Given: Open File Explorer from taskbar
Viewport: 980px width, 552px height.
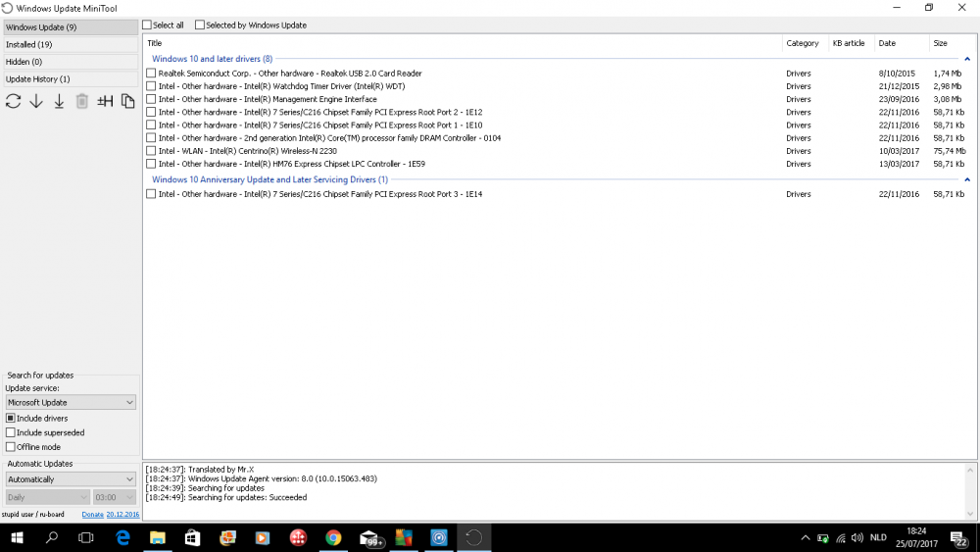Looking at the screenshot, I should click(x=158, y=537).
